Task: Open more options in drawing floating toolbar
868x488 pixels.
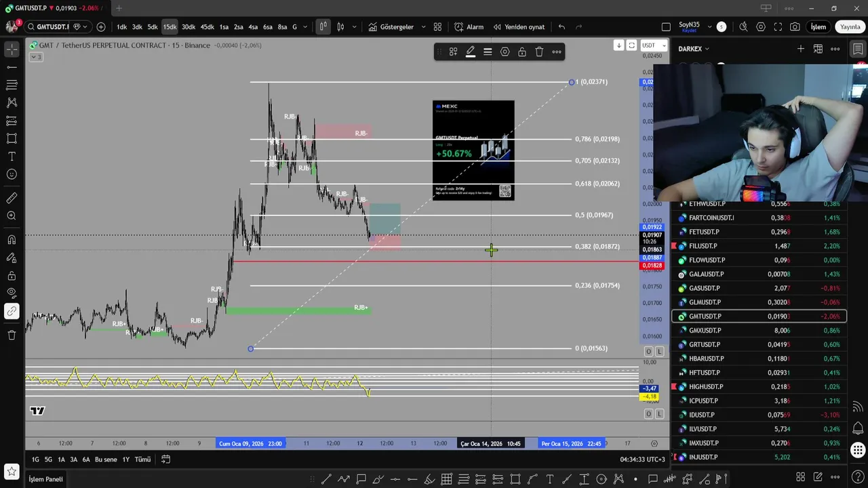Action: 557,52
